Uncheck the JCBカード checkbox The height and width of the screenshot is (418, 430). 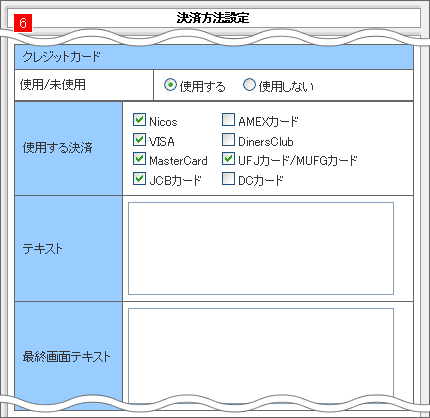click(139, 179)
